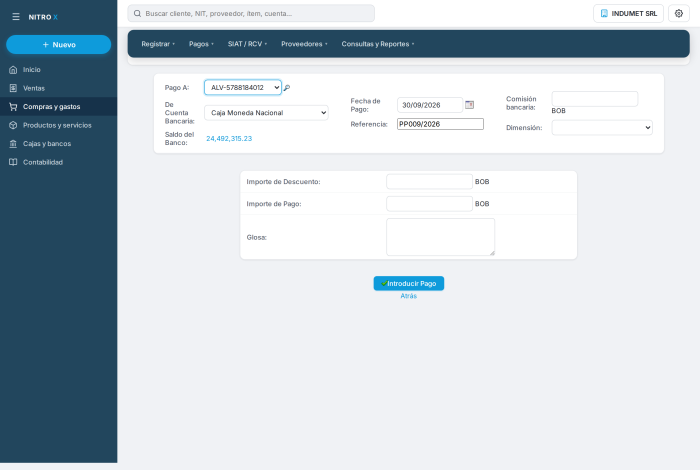700x470 pixels.
Task: Click the Comisión bancaria input field
Action: click(595, 99)
